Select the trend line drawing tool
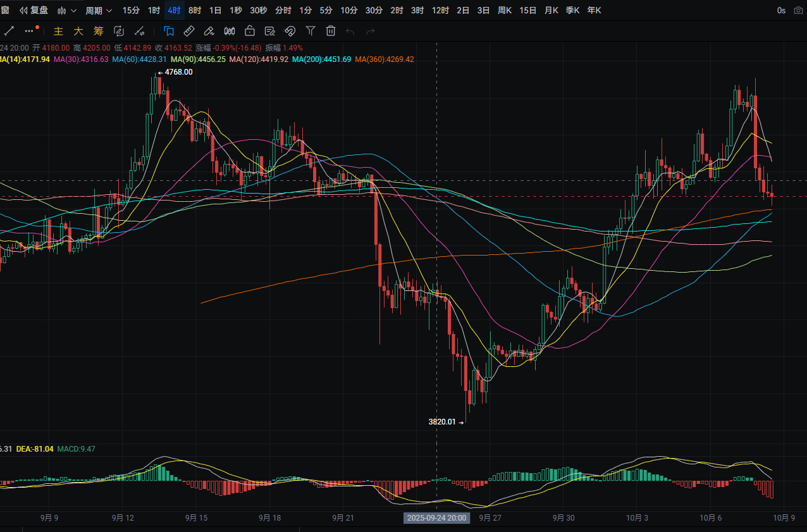The image size is (807, 532). click(x=9, y=30)
